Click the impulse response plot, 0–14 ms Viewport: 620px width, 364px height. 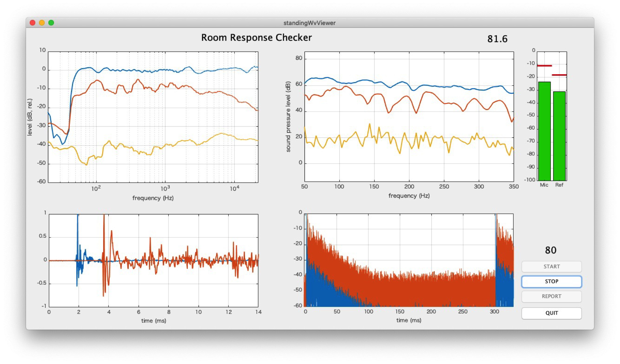click(x=153, y=261)
